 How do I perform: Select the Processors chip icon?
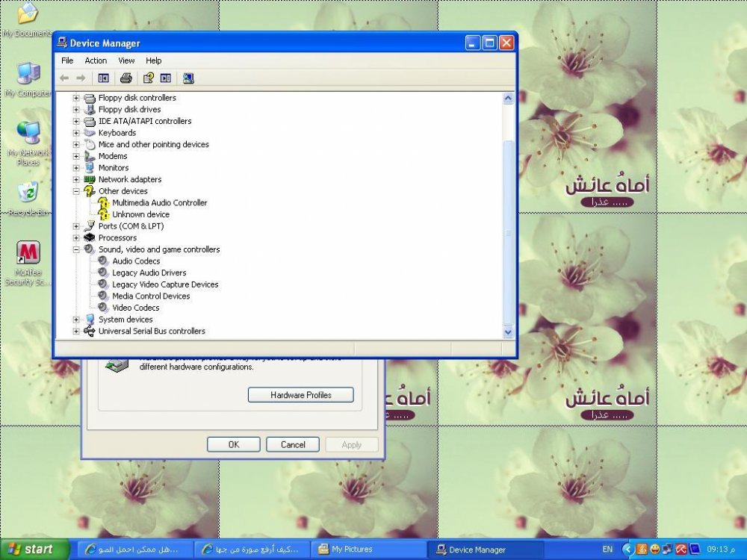pos(90,237)
